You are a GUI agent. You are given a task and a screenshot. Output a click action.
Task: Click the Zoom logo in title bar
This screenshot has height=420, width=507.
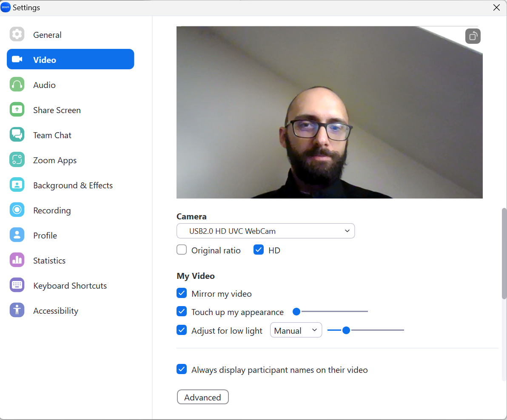6,7
